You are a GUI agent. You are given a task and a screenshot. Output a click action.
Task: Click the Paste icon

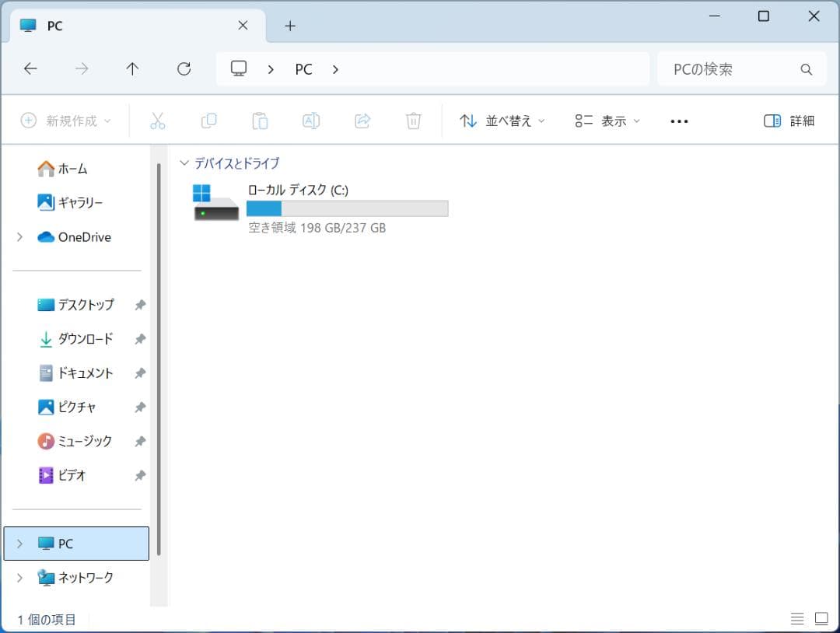pyautogui.click(x=260, y=121)
